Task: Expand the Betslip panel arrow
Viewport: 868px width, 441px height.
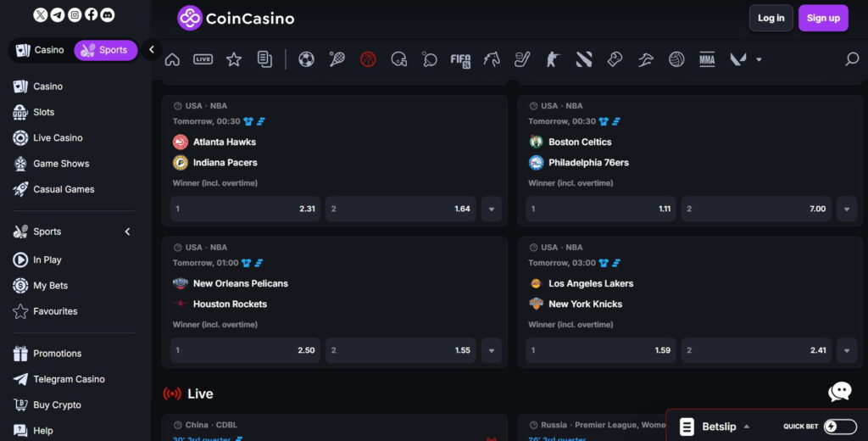Action: tap(746, 427)
